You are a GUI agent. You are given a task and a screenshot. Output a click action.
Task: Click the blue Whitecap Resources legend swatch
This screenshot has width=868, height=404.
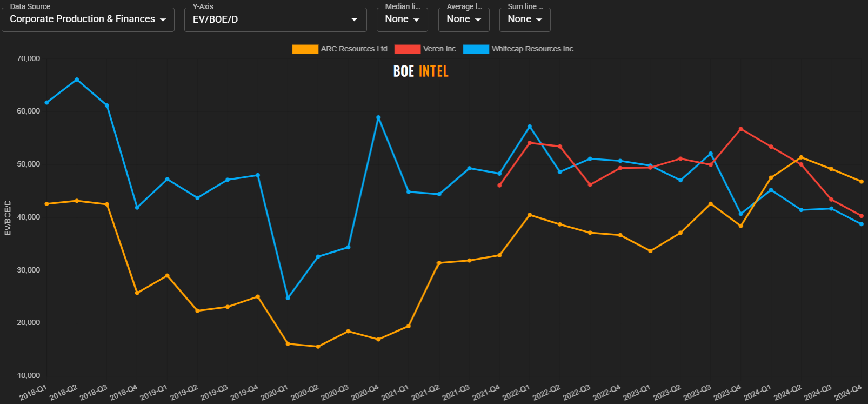pyautogui.click(x=476, y=49)
